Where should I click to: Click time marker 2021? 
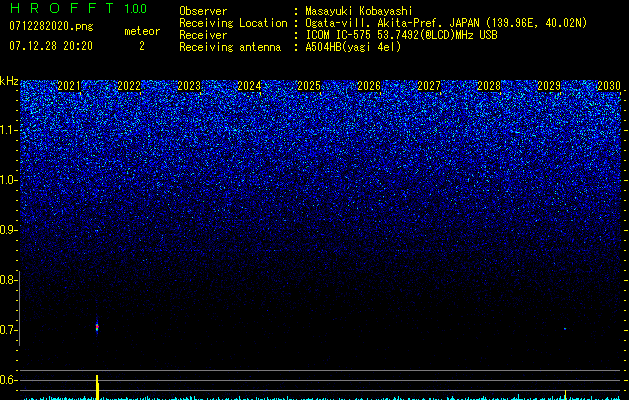tap(69, 86)
